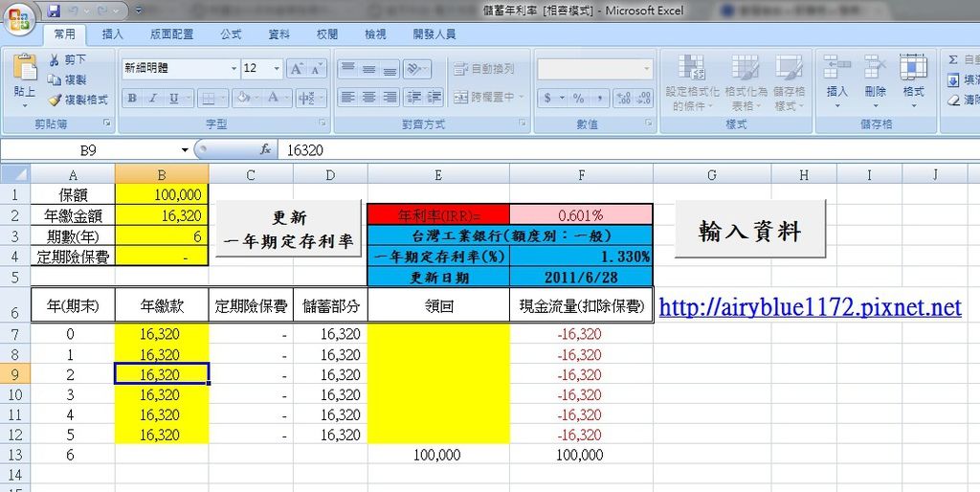Select row 13 header

point(15,455)
